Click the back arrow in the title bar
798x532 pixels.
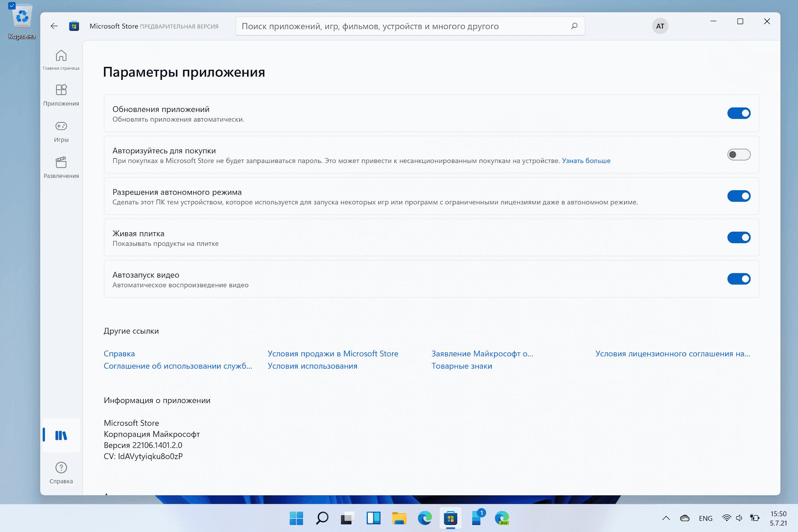[x=54, y=26]
